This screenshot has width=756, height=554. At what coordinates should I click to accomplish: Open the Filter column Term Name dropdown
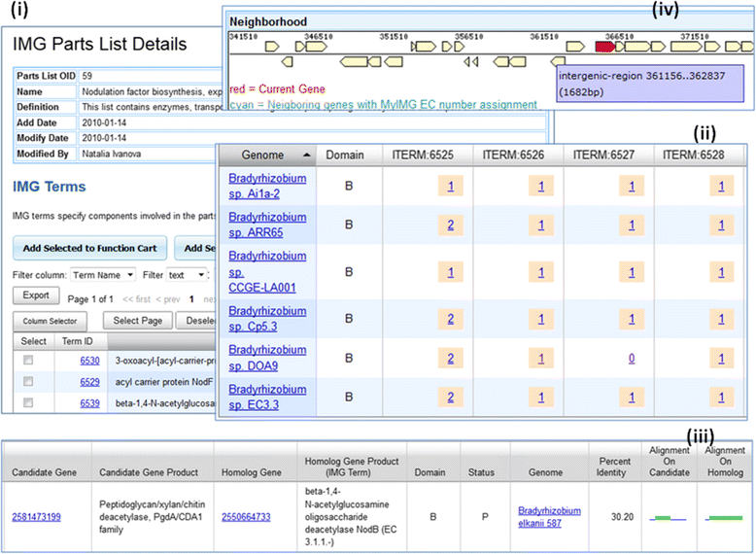click(103, 275)
